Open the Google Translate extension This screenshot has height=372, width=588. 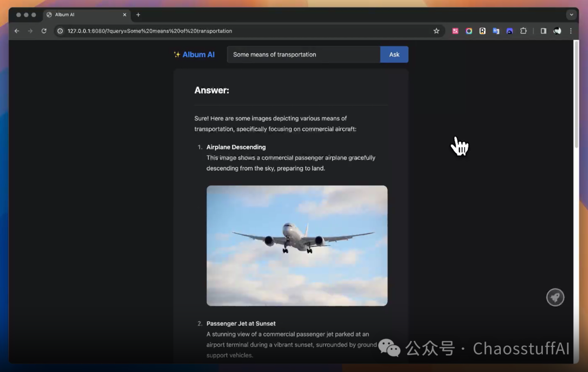[496, 31]
